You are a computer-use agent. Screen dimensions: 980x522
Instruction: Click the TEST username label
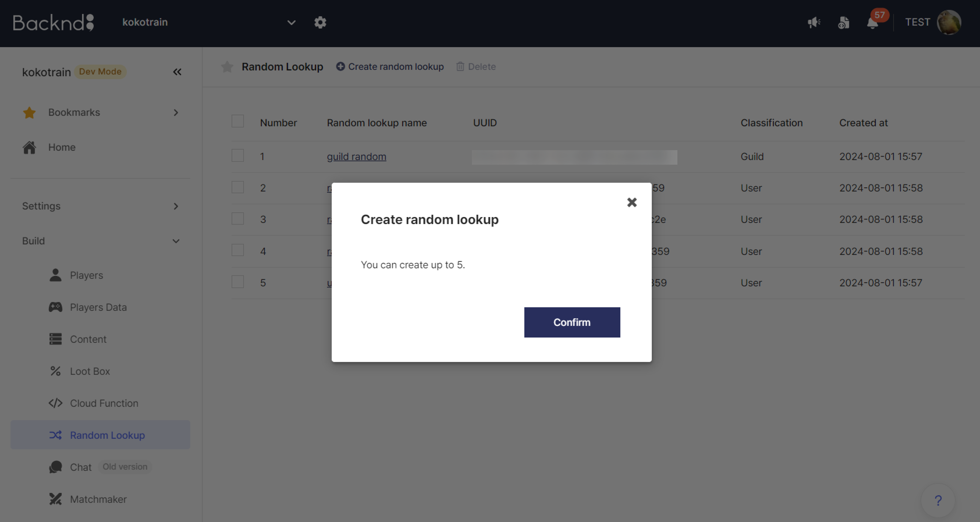(x=917, y=22)
